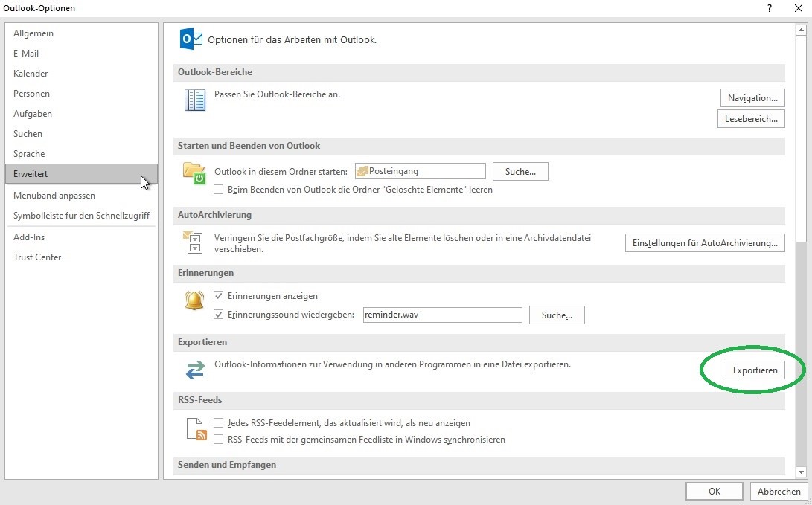The width and height of the screenshot is (812, 505).
Task: Click the scrollbar down arrow
Action: [801, 472]
